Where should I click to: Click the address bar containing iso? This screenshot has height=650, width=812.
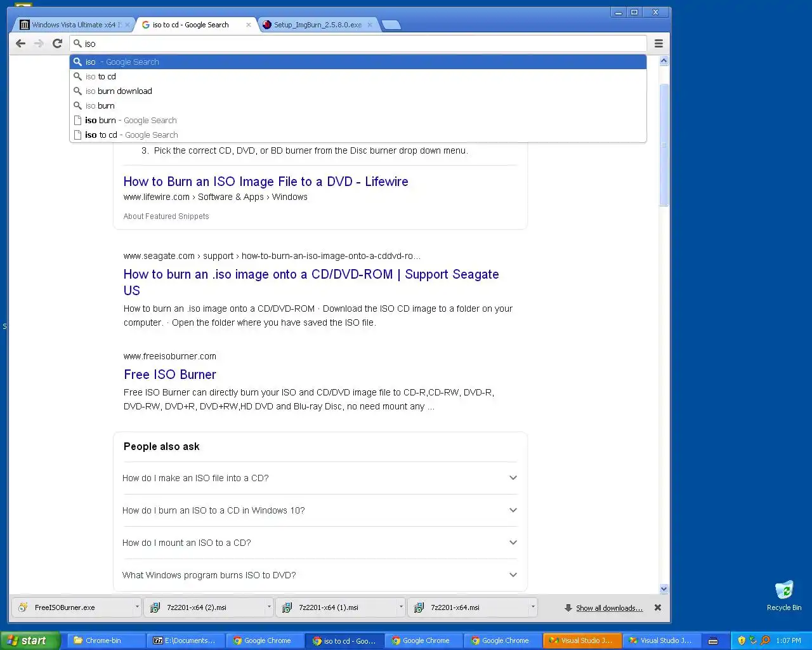click(x=358, y=43)
